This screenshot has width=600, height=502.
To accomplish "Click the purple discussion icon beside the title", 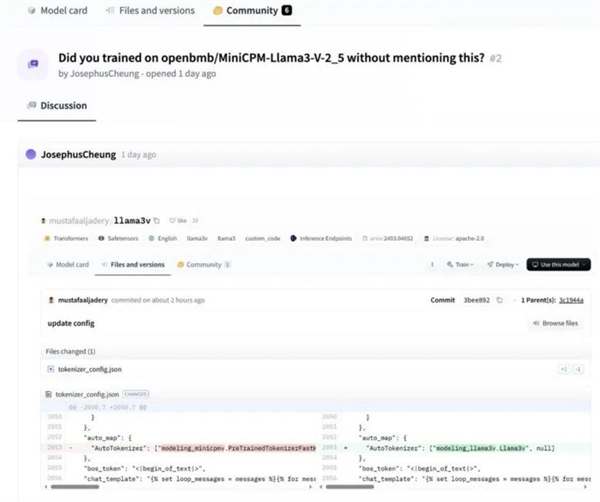I will coord(34,65).
